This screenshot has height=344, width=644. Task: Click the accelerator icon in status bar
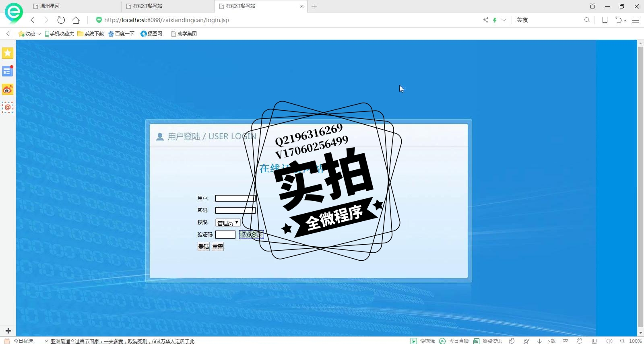[512, 341]
